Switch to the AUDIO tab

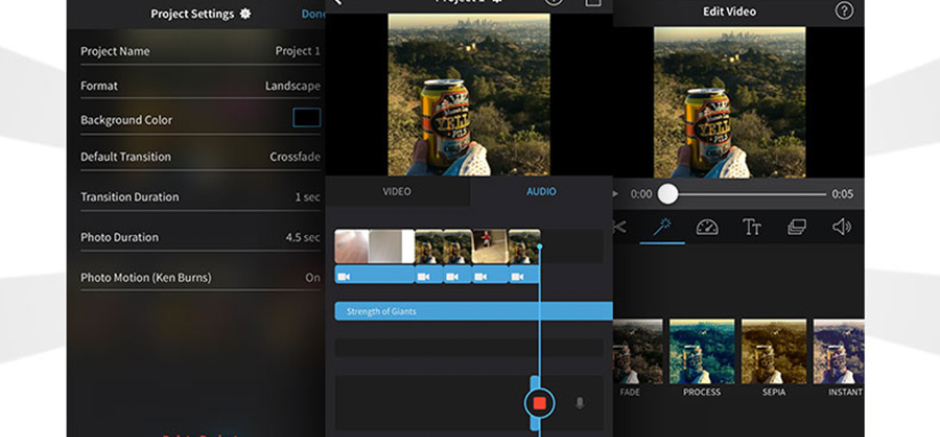541,192
